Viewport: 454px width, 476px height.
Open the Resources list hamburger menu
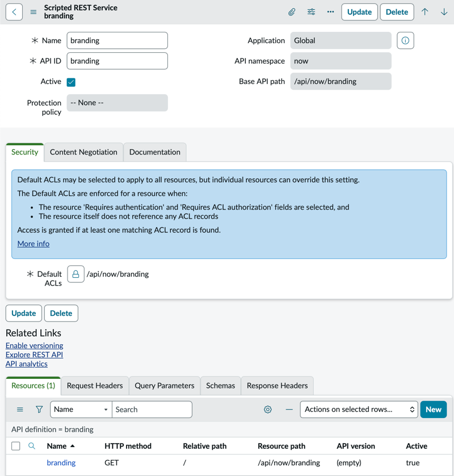click(20, 410)
